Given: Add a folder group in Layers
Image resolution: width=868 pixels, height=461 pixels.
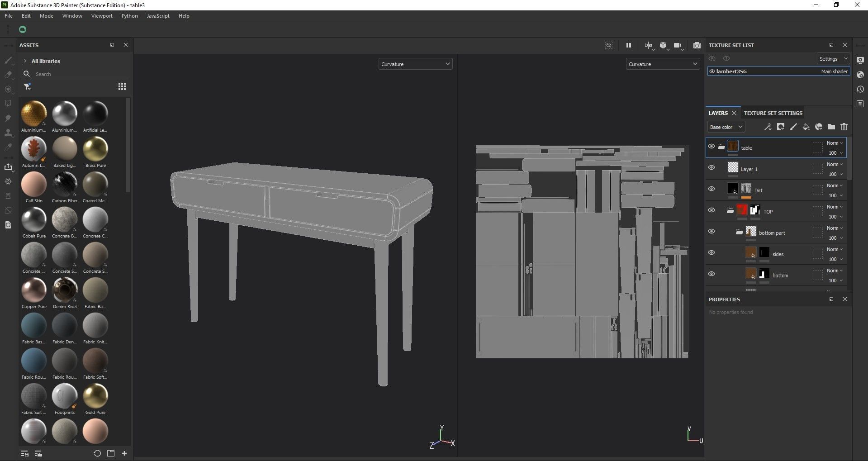Looking at the screenshot, I should (x=831, y=127).
